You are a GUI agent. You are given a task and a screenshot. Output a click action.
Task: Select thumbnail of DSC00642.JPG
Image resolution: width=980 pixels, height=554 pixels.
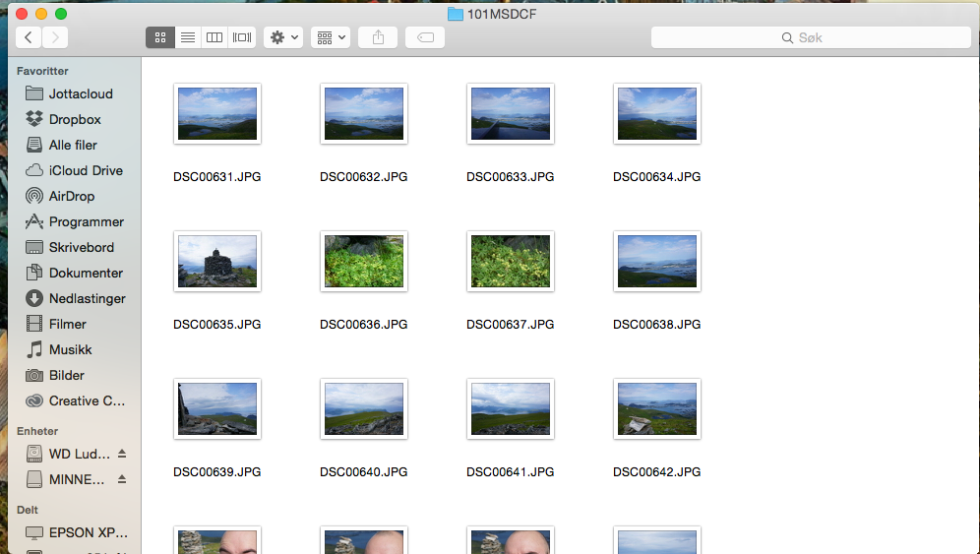click(657, 409)
